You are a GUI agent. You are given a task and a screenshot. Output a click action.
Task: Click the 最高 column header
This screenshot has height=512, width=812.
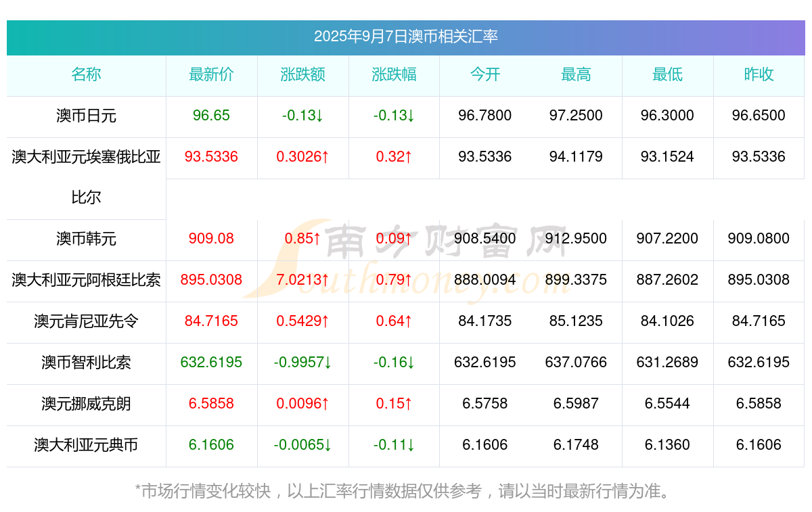[x=576, y=74]
